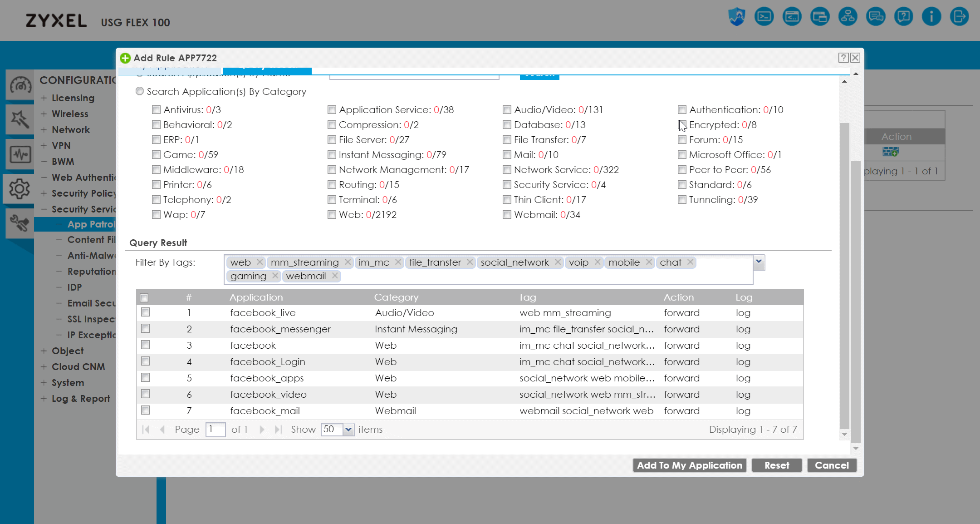
Task: Open the CLI console icon
Action: tap(764, 17)
